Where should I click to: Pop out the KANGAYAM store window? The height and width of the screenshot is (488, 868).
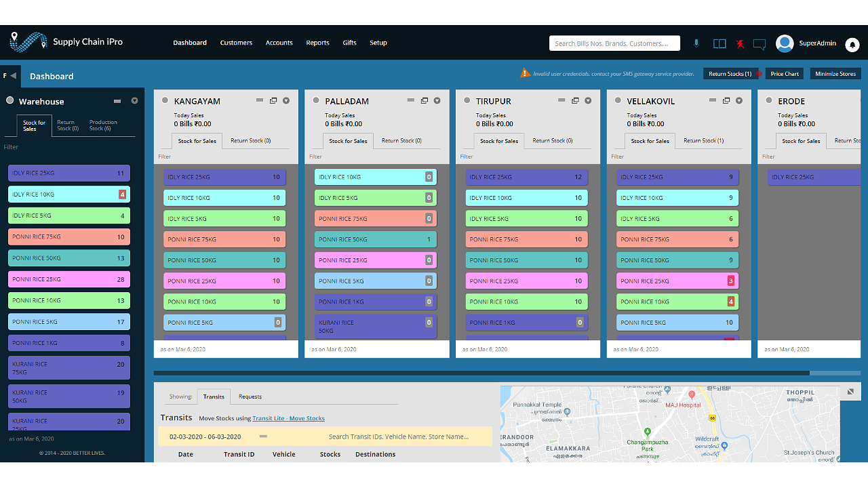tap(273, 100)
